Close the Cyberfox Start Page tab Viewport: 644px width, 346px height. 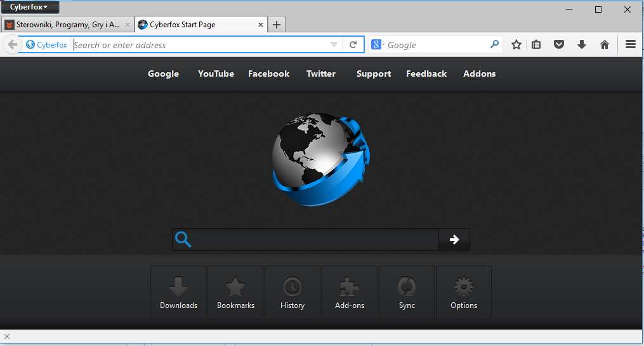tap(260, 25)
